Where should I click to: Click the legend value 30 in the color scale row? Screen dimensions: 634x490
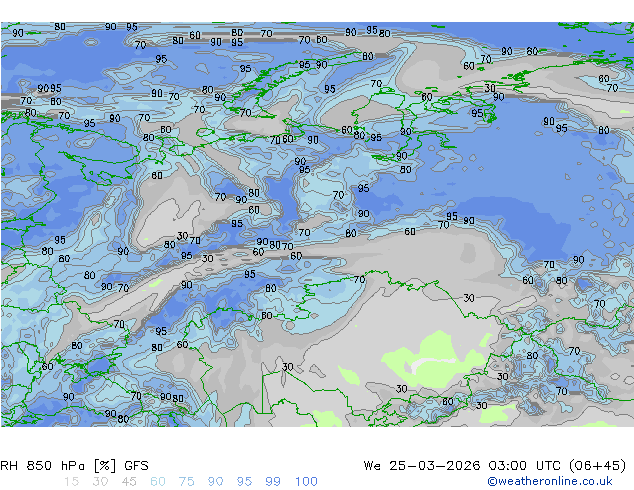tap(100, 482)
